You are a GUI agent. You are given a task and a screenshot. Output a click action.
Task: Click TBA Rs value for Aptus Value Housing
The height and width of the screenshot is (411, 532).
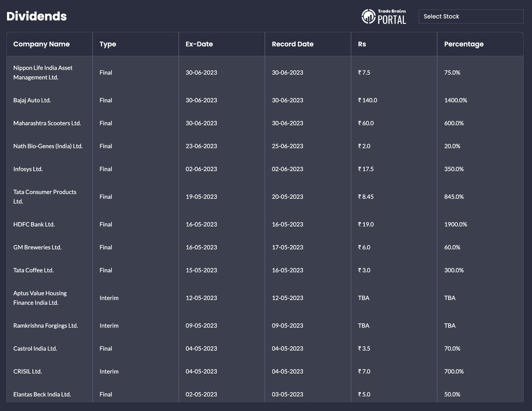[364, 298]
